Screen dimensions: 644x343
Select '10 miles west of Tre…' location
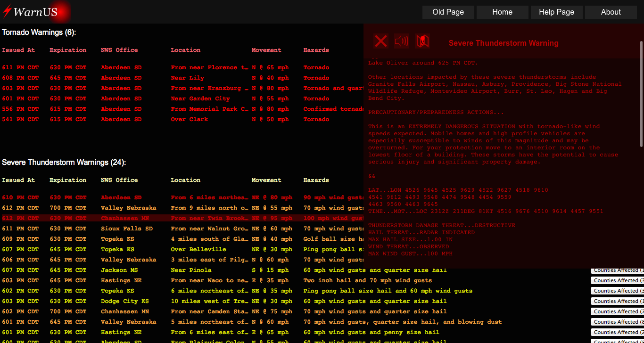(210, 301)
